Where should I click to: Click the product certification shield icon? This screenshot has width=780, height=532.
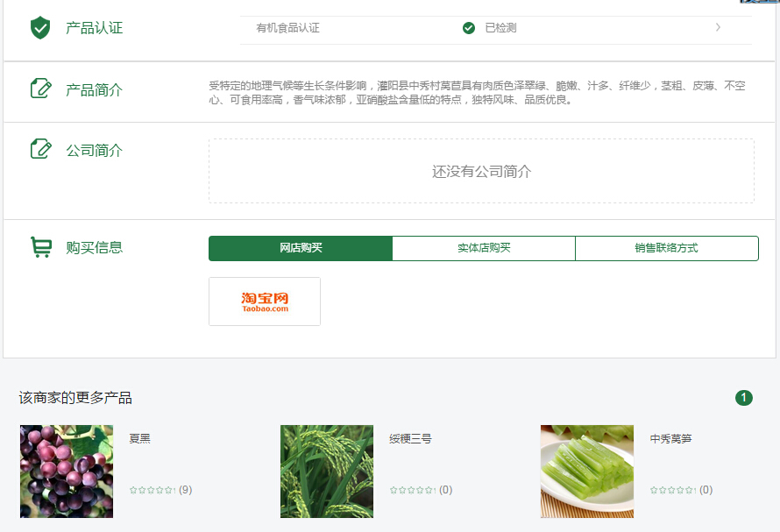pyautogui.click(x=40, y=28)
